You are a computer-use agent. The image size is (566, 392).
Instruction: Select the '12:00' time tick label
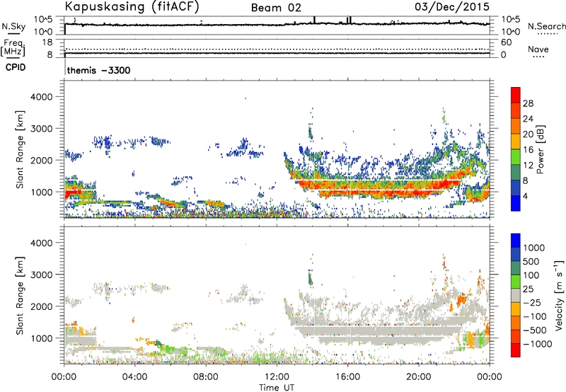coord(277,377)
